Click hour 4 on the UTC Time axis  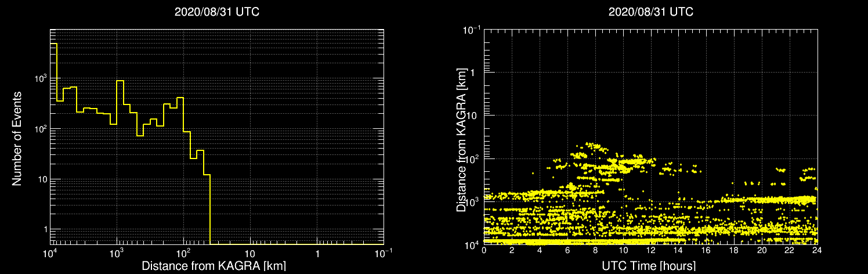point(540,250)
